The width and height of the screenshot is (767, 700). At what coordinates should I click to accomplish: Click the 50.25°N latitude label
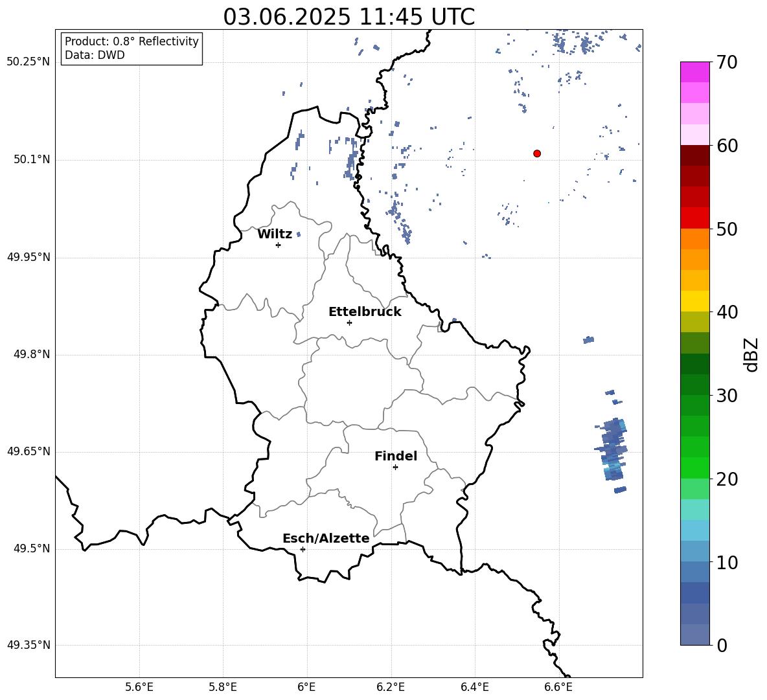pyautogui.click(x=29, y=62)
